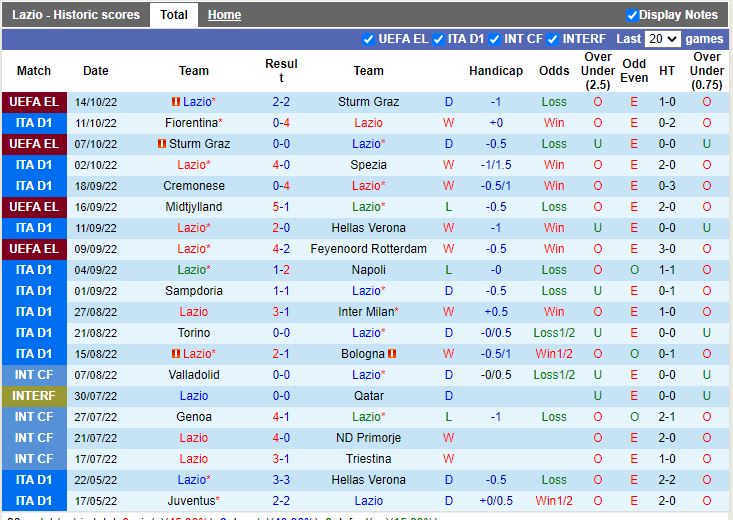Click the 4-2 Feyenoord result

pyautogui.click(x=281, y=249)
